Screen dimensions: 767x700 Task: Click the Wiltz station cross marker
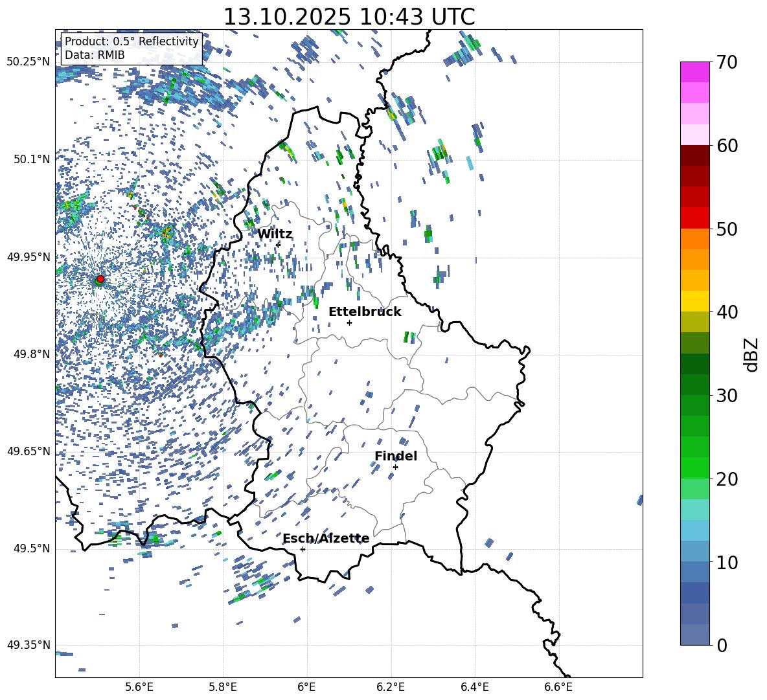point(279,244)
